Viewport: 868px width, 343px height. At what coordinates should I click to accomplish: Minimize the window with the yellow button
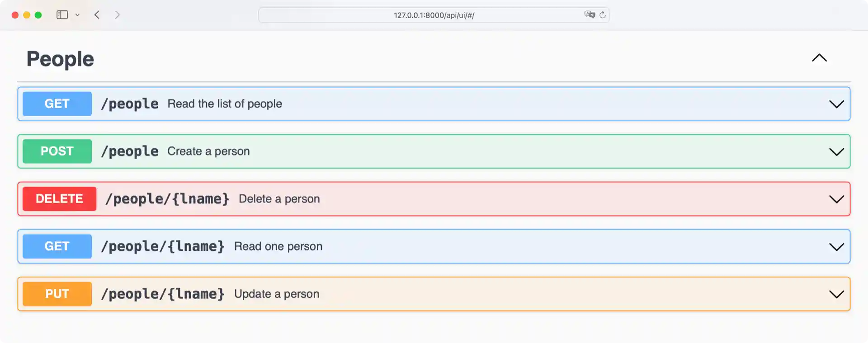pyautogui.click(x=27, y=15)
